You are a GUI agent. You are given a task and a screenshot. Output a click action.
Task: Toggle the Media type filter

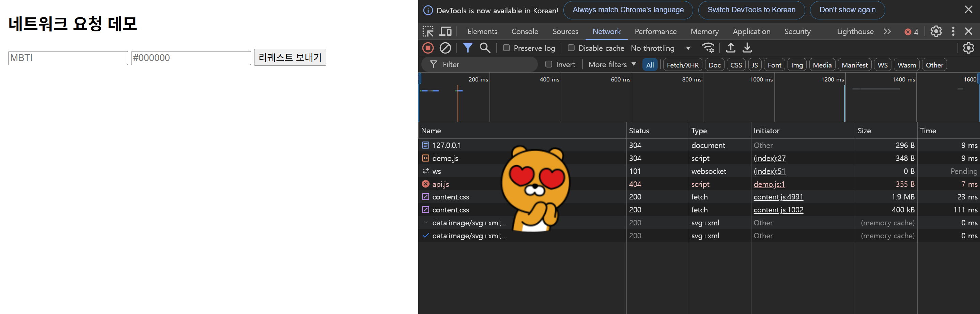(x=822, y=65)
